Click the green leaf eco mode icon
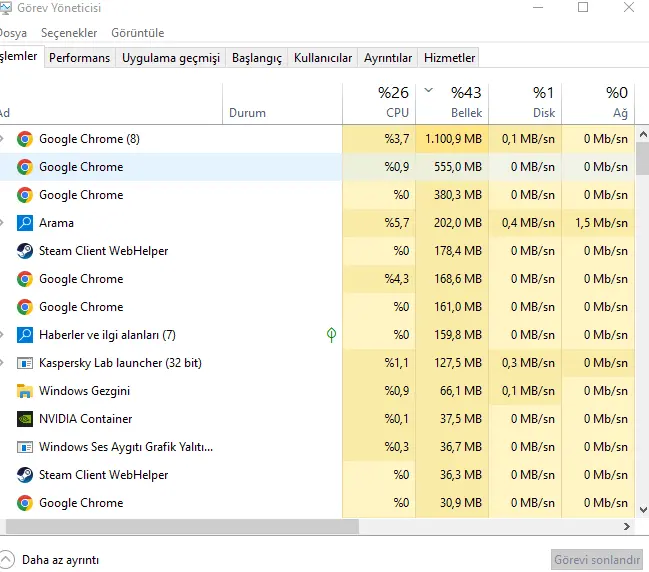 [x=331, y=334]
